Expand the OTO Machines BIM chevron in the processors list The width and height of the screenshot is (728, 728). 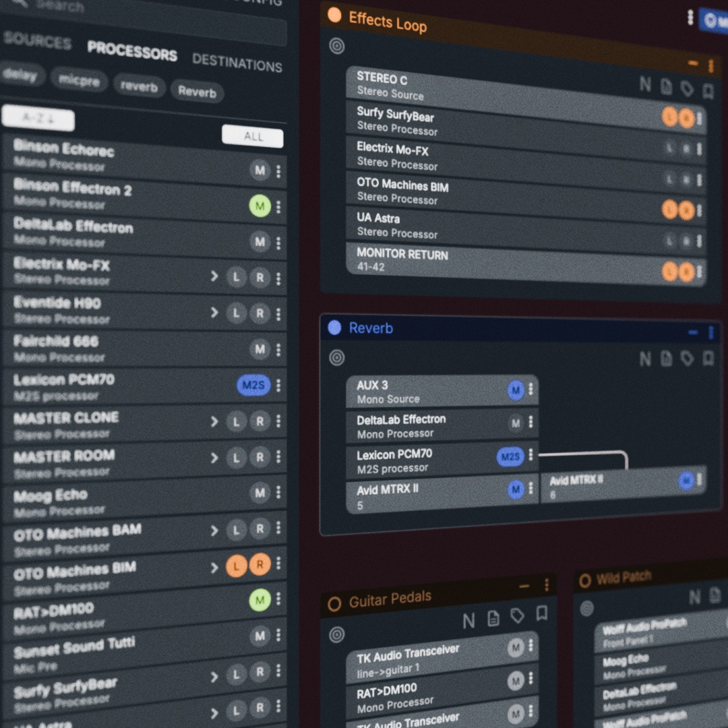[214, 568]
